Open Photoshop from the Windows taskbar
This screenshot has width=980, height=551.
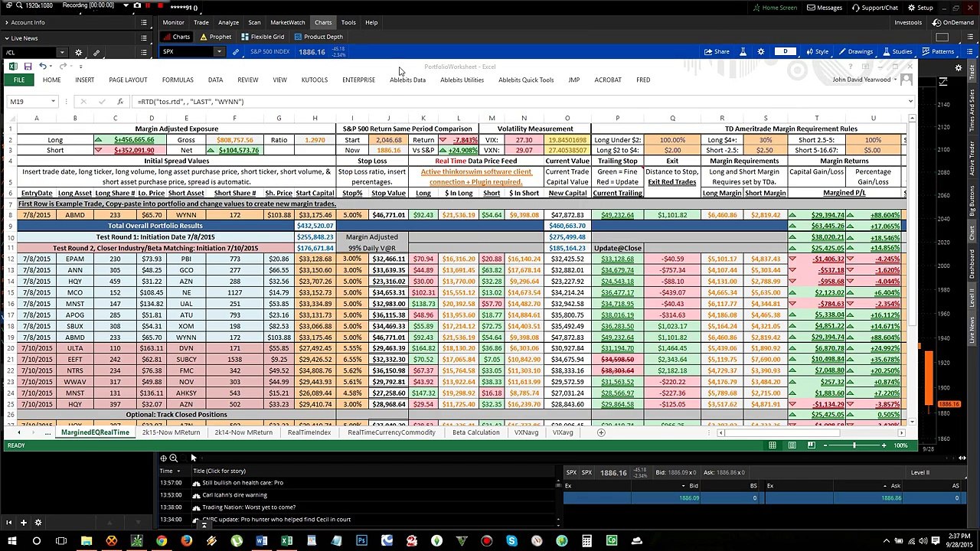(361, 541)
